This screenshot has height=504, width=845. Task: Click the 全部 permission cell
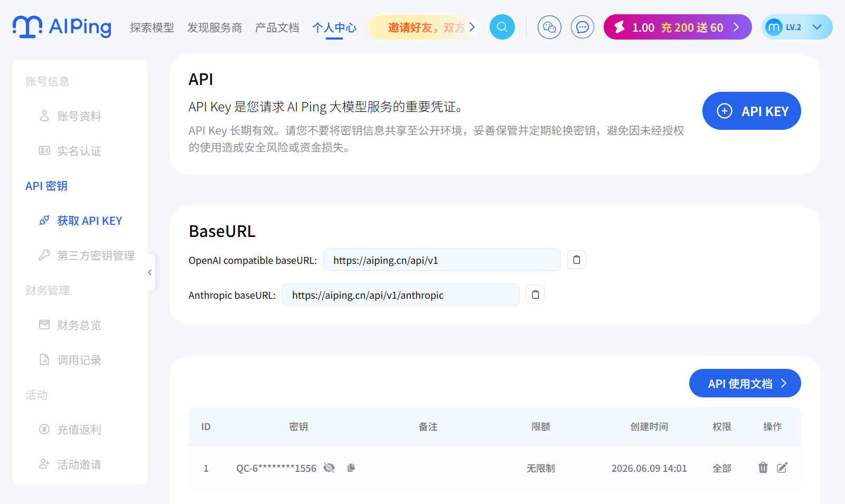tap(722, 468)
